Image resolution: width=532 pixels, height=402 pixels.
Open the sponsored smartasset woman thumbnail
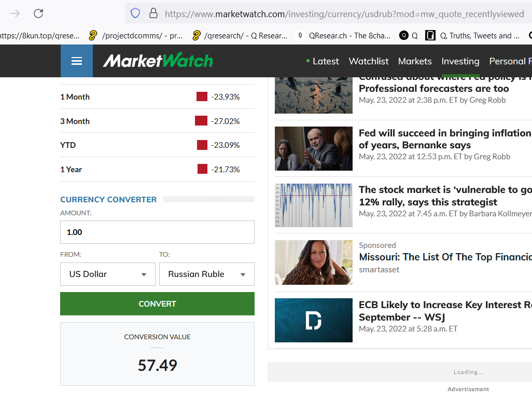314,262
